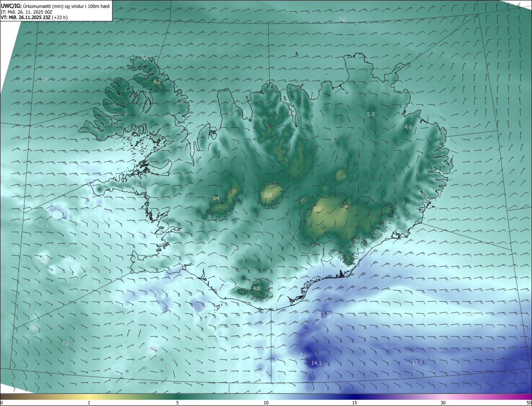Click the 2.6 value on the large southeast glacier

tap(317, 210)
